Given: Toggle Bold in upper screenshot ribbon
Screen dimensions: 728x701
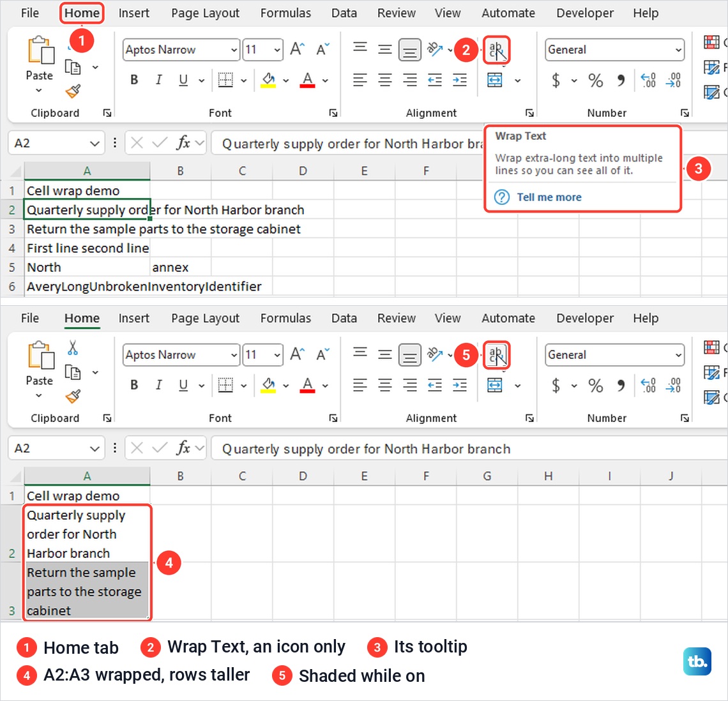Looking at the screenshot, I should coord(134,80).
